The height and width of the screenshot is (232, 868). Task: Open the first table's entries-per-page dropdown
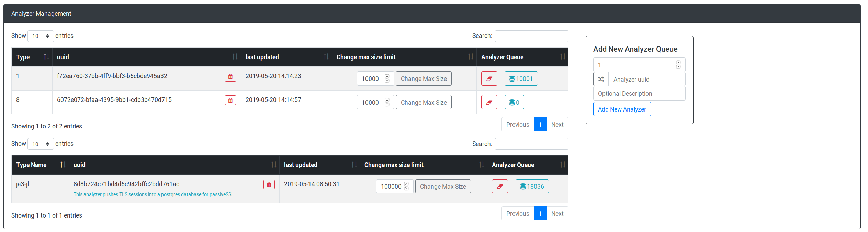41,36
